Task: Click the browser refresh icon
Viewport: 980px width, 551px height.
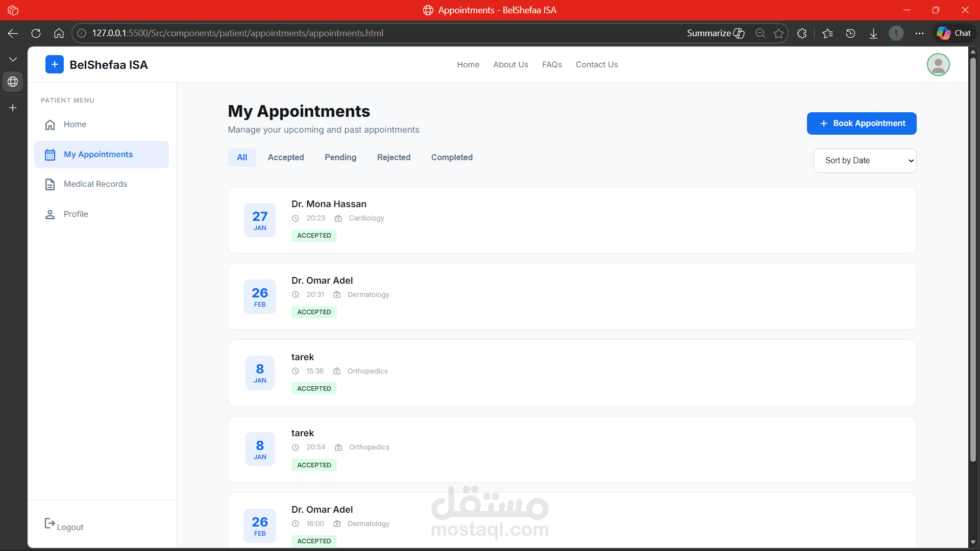Action: [x=36, y=33]
